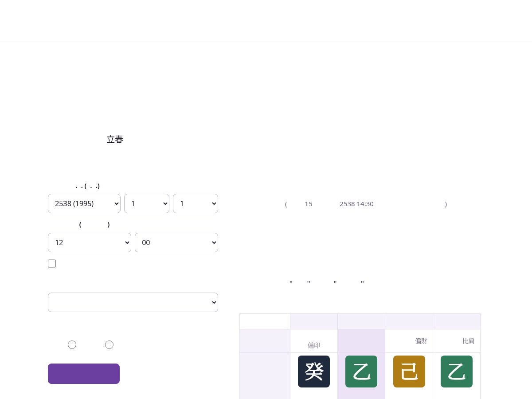Screen dimensions: 532x399
Task: Expand the empty wide dropdown below the checkbox
Action: pyautogui.click(x=133, y=302)
